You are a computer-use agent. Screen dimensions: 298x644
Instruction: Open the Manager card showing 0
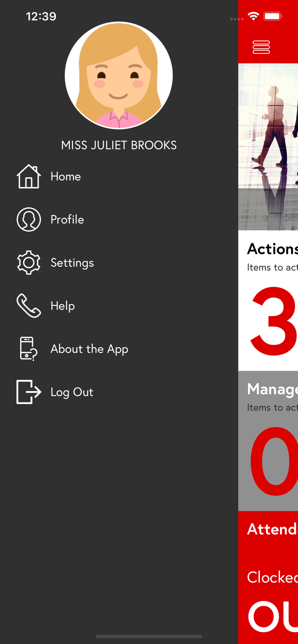pyautogui.click(x=268, y=441)
